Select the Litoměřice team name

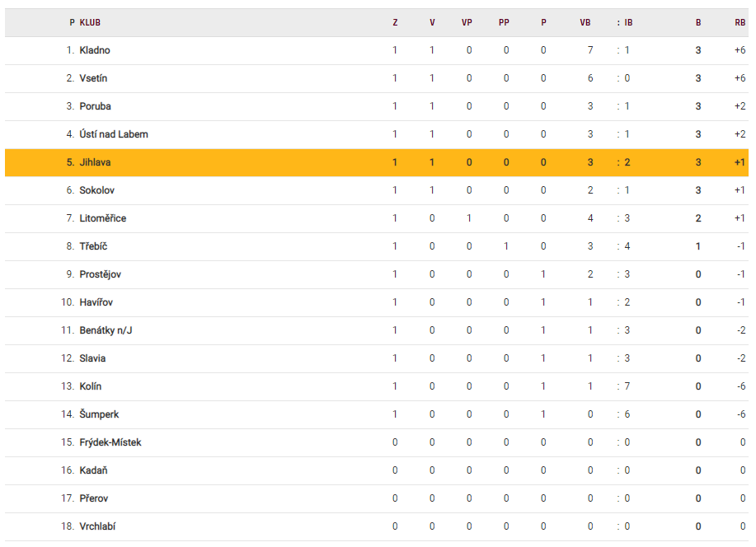click(103, 218)
